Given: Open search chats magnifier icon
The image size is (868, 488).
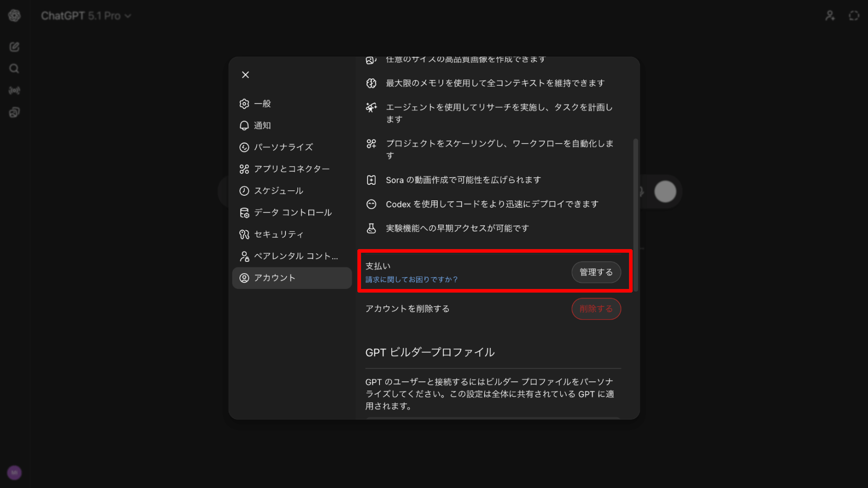Looking at the screenshot, I should [x=14, y=69].
